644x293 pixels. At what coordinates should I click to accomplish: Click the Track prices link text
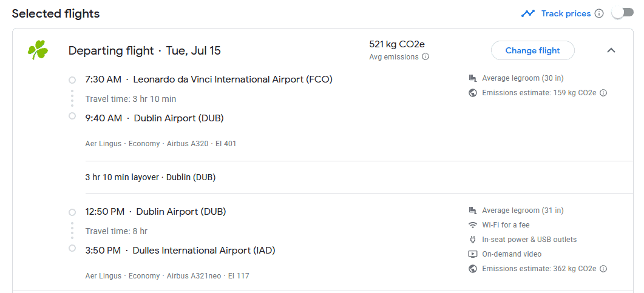[x=566, y=13]
